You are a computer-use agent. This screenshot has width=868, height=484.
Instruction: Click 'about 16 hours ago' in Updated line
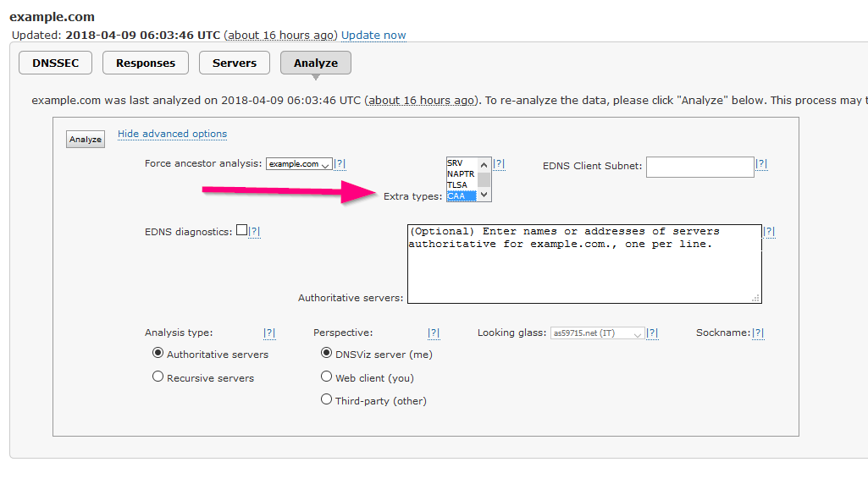tap(280, 36)
